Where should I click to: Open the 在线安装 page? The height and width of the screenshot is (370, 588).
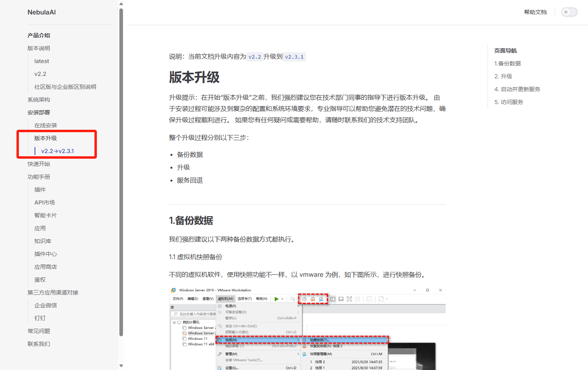tap(45, 125)
